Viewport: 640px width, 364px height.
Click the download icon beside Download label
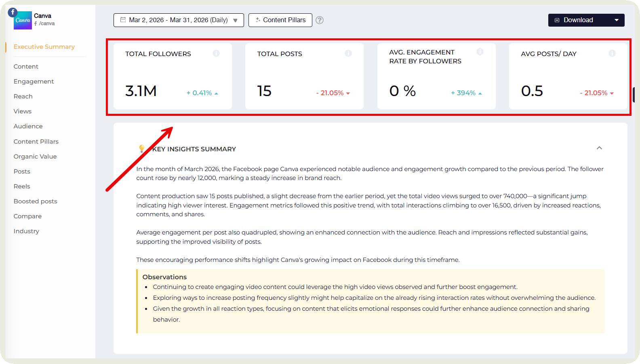[x=557, y=20]
